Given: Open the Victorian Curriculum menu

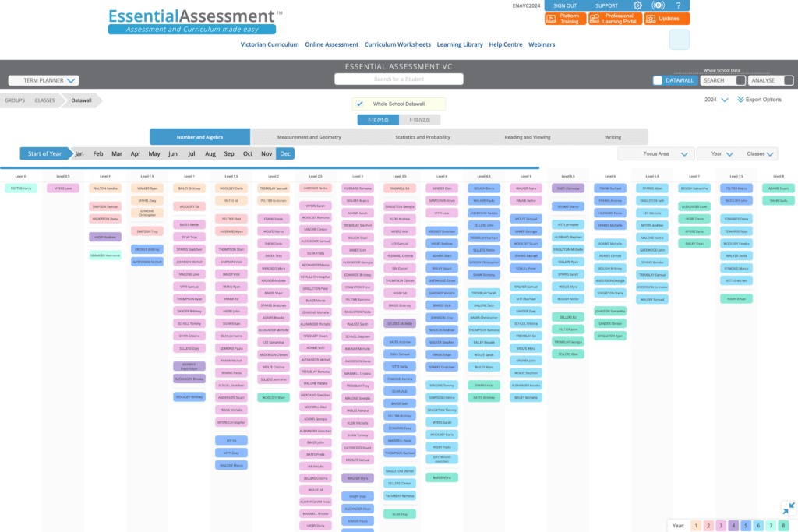Looking at the screenshot, I should (270, 44).
